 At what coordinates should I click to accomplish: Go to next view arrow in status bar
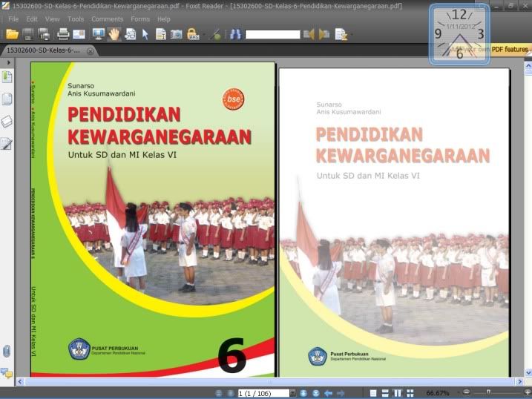point(341,393)
